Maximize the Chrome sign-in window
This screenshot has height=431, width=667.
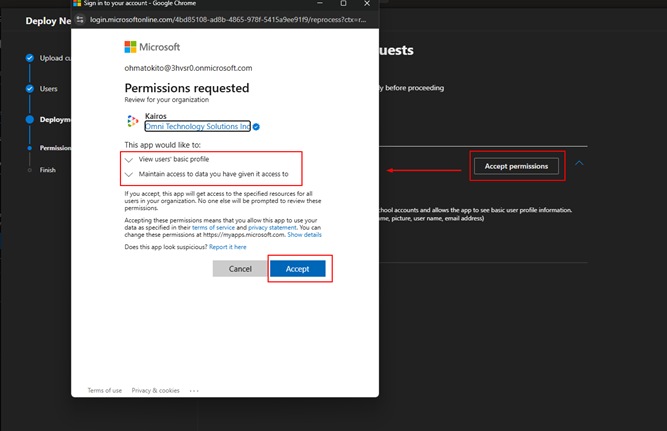coord(343,3)
